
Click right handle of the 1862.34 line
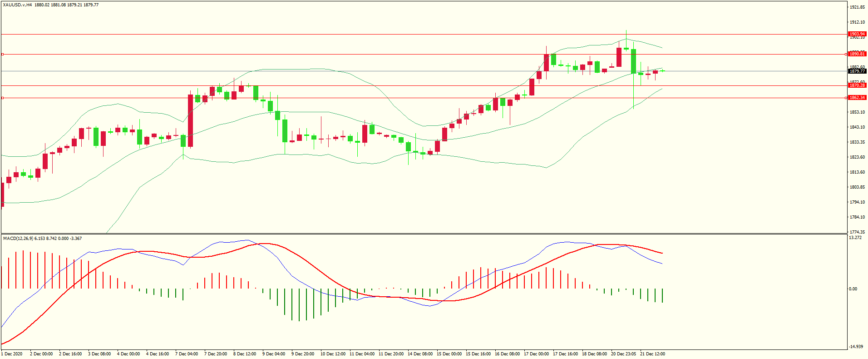coord(846,98)
